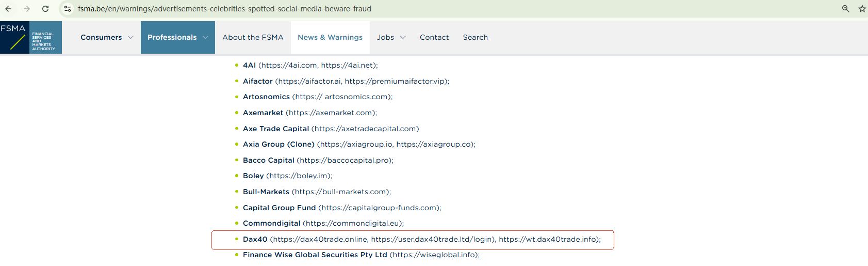The image size is (868, 266).
Task: Open site information icon in address bar
Action: (x=67, y=9)
